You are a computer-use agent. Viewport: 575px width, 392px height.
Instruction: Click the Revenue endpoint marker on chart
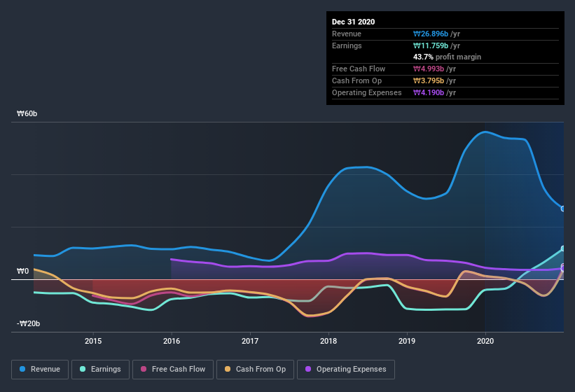[x=563, y=209]
